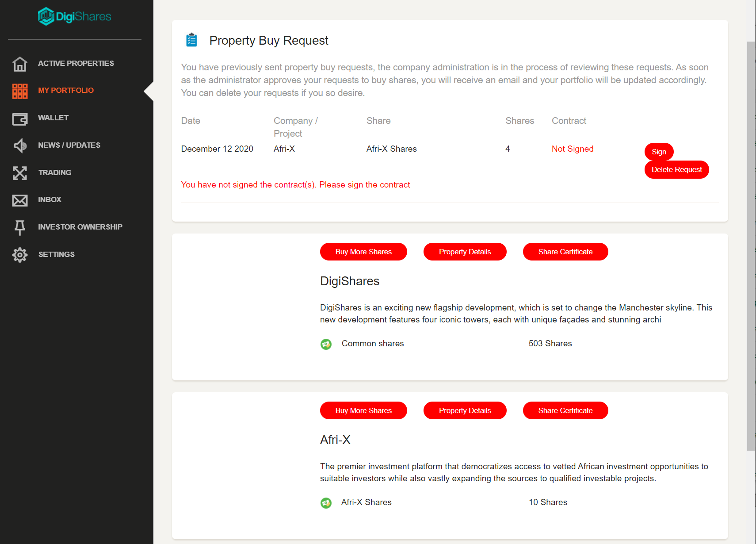The width and height of the screenshot is (756, 544).
Task: Open DigiShares share certificate
Action: click(x=565, y=252)
